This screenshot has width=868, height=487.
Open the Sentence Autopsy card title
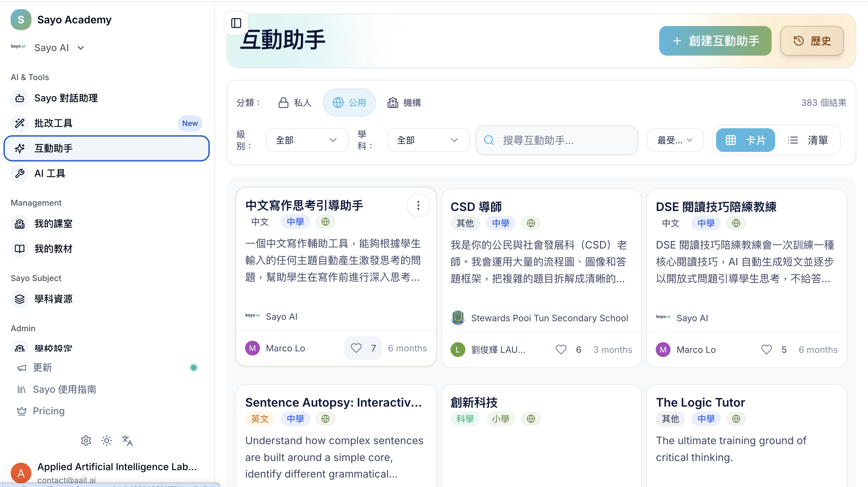[x=333, y=402]
